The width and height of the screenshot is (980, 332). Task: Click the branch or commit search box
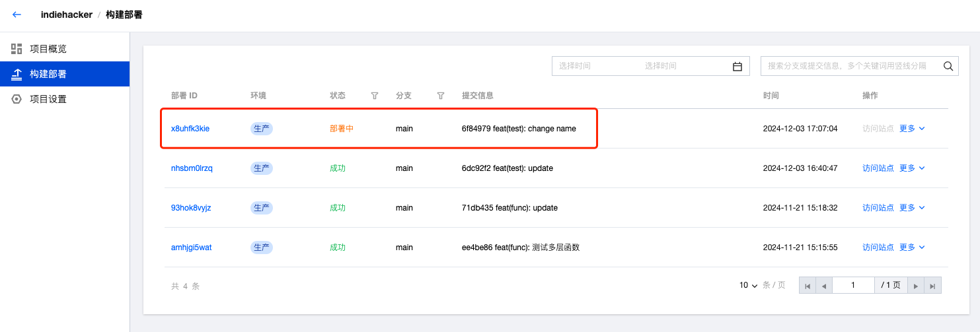point(849,66)
